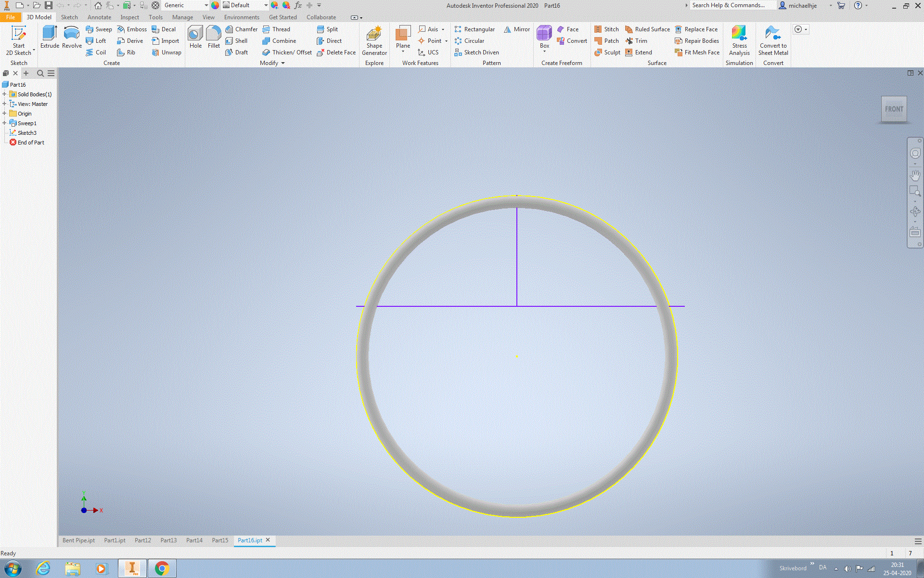The image size is (924, 578).
Task: Select the Mirror pattern tool
Action: (516, 29)
